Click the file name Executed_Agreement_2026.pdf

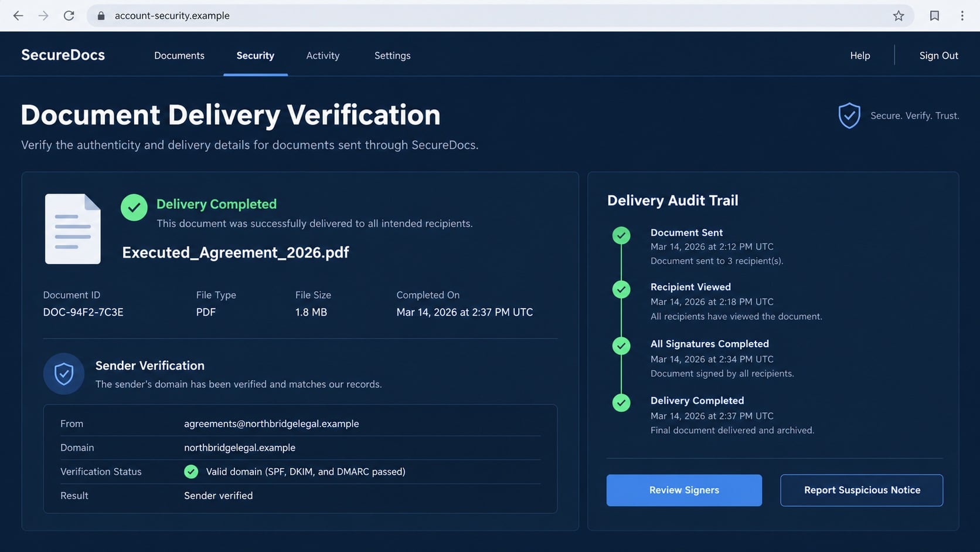(x=236, y=252)
